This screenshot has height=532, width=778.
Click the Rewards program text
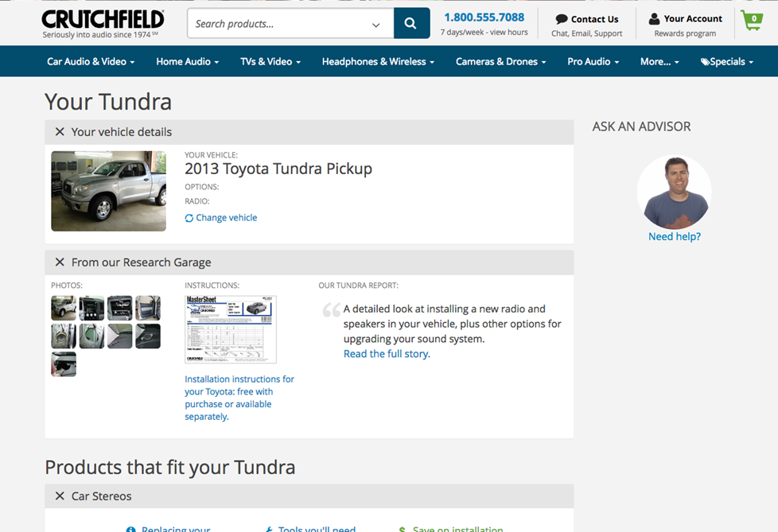click(685, 33)
